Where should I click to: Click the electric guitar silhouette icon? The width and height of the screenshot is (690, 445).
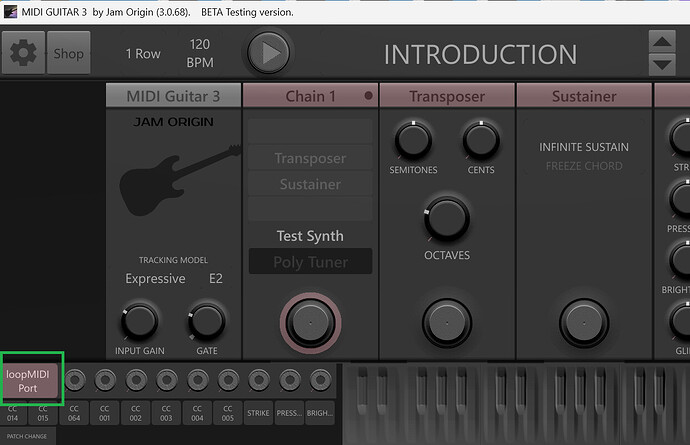173,183
